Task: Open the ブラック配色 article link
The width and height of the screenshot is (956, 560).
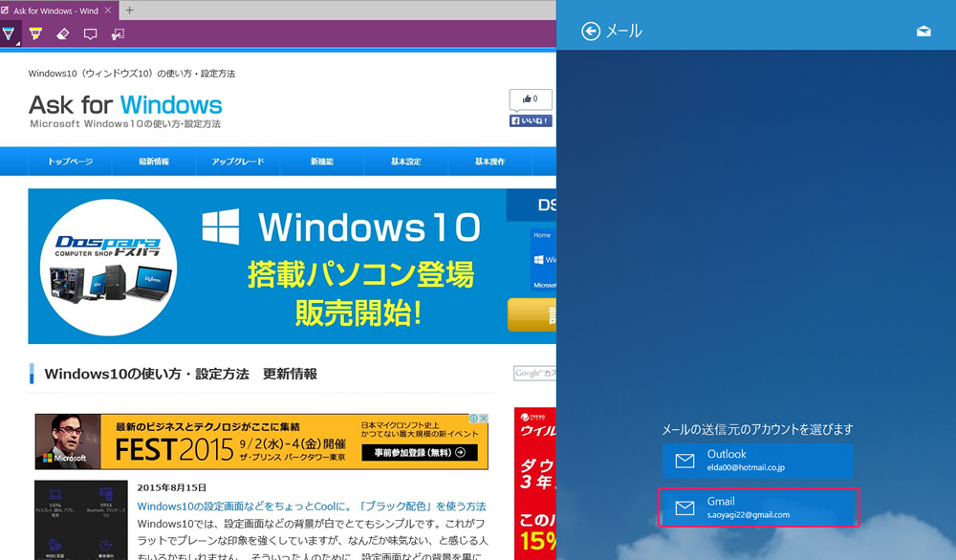Action: pyautogui.click(x=312, y=506)
